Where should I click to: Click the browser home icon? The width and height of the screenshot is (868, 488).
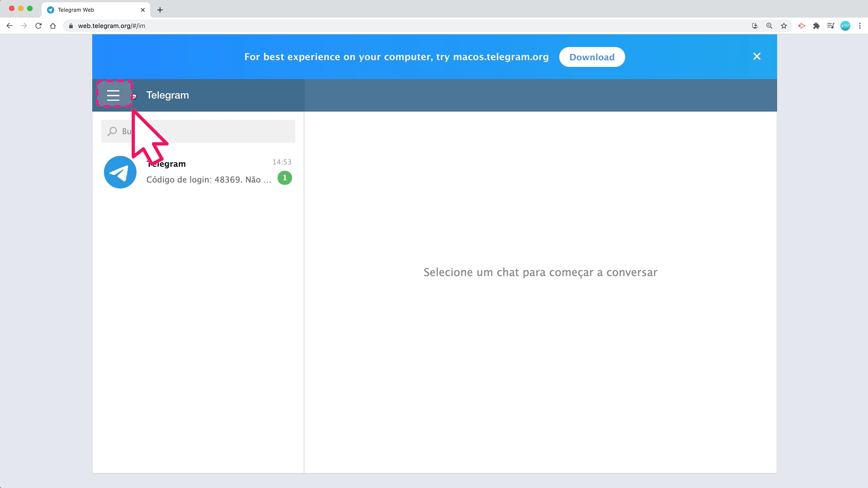(53, 26)
